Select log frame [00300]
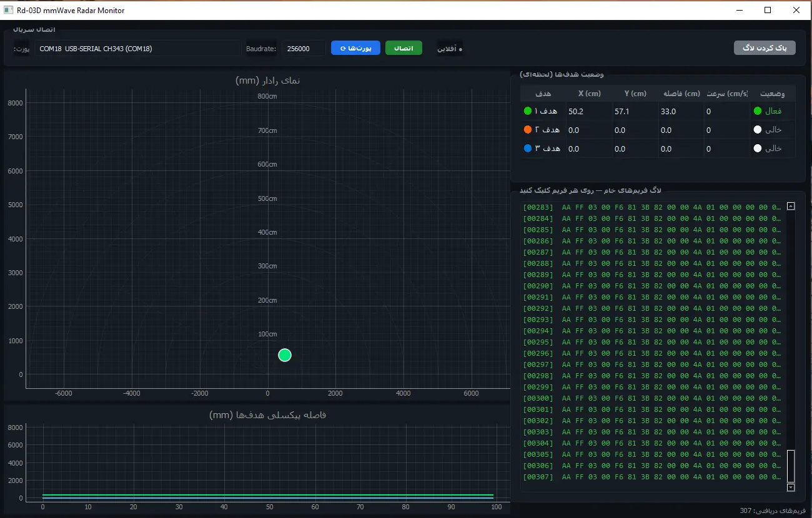This screenshot has height=518, width=812. 652,398
